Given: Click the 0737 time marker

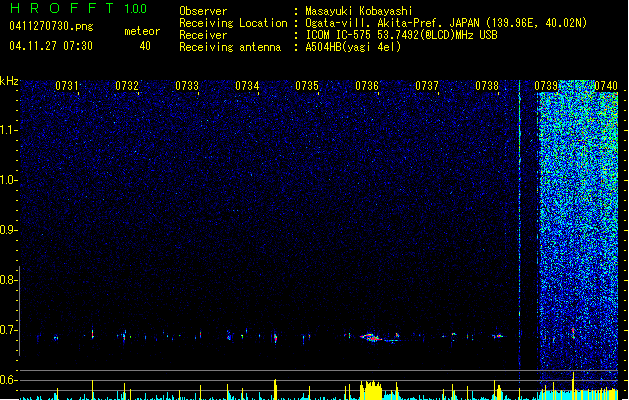Looking at the screenshot, I should coord(427,86).
